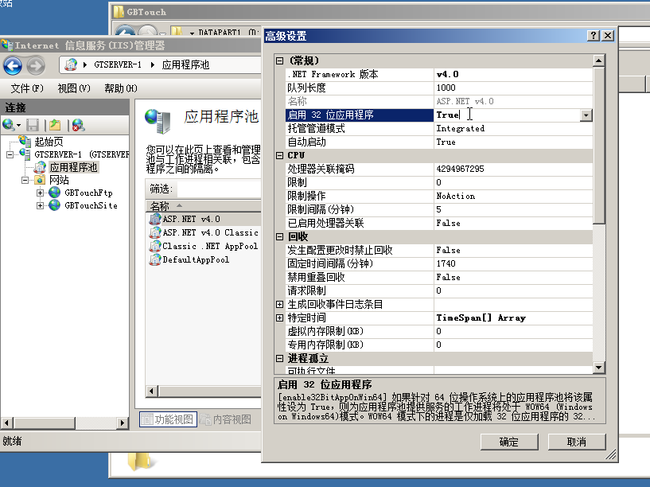Screen dimensions: 650x487
Task: Switch to 内容视图 tab
Action: [x=226, y=419]
